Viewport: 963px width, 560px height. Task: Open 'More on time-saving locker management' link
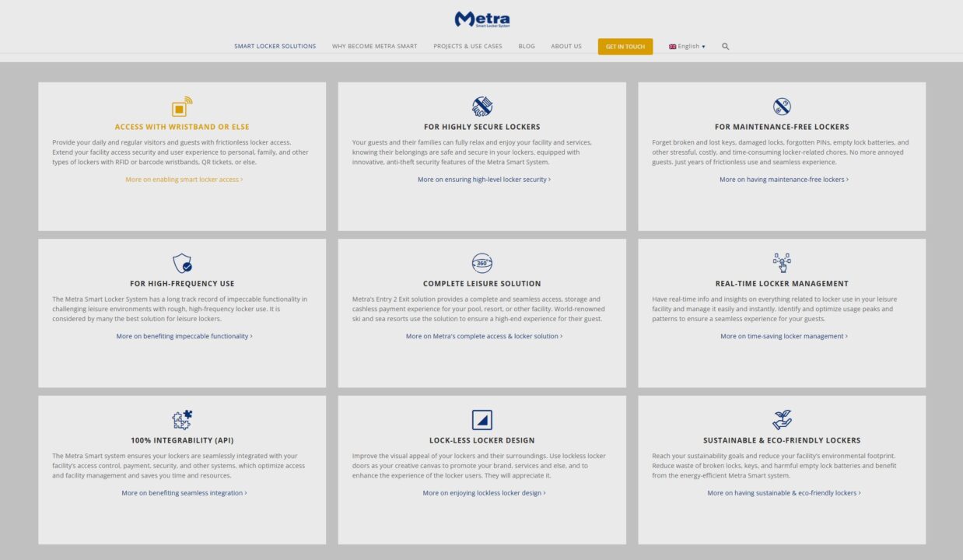pyautogui.click(x=783, y=337)
